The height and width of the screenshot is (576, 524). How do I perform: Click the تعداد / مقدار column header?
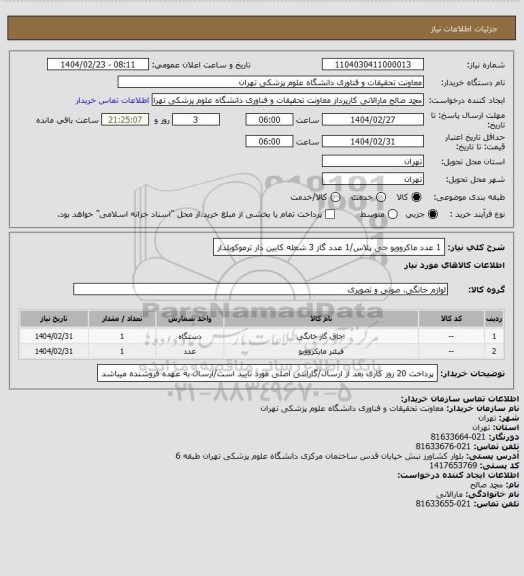pyautogui.click(x=122, y=318)
